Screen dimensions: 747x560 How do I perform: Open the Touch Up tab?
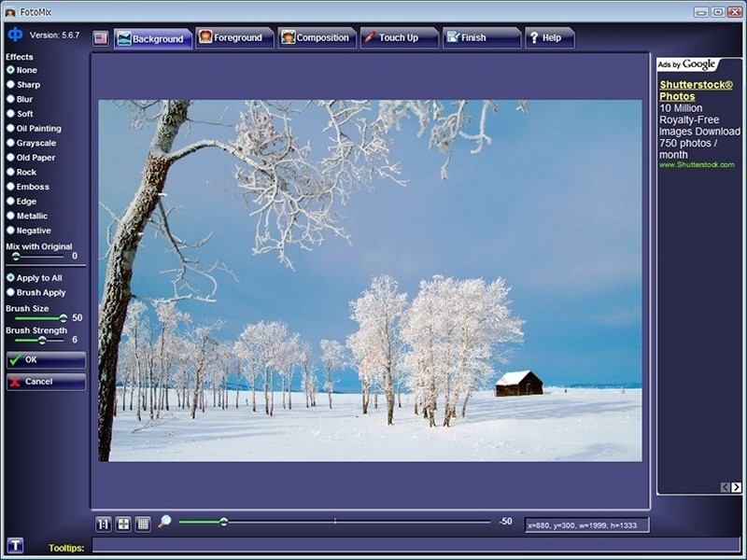pos(400,37)
